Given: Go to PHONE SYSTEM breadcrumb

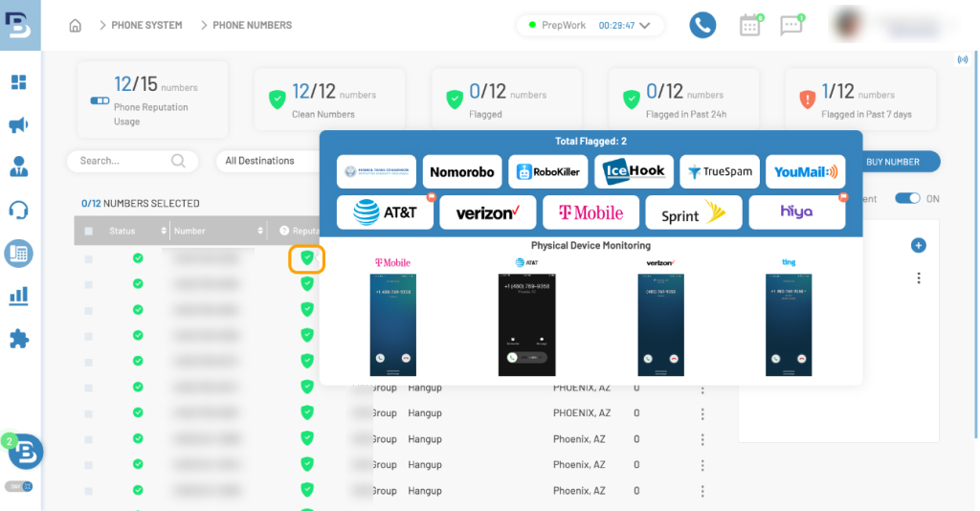Looking at the screenshot, I should 146,26.
